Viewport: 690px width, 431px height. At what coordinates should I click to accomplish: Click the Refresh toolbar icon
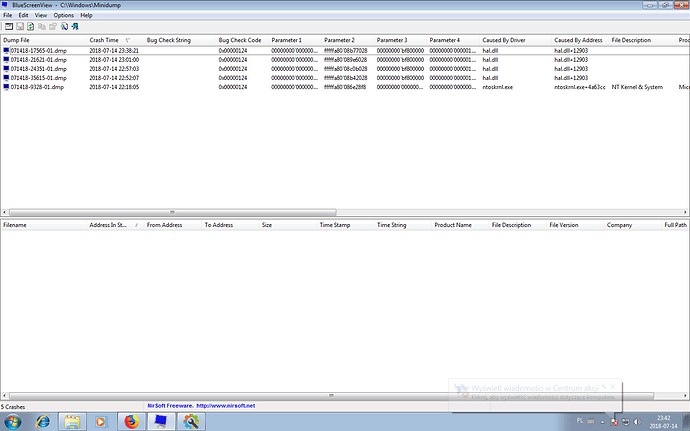pos(30,27)
